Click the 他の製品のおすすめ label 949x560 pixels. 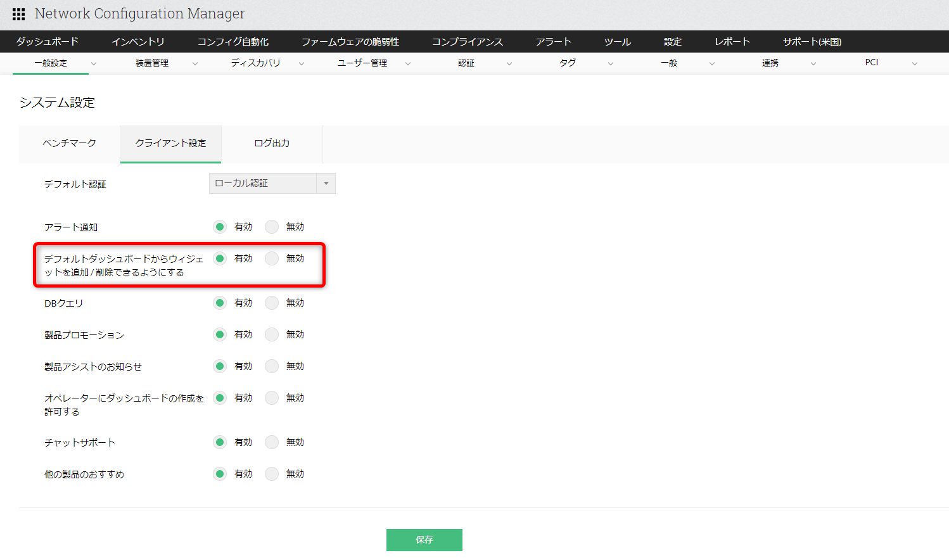click(84, 474)
